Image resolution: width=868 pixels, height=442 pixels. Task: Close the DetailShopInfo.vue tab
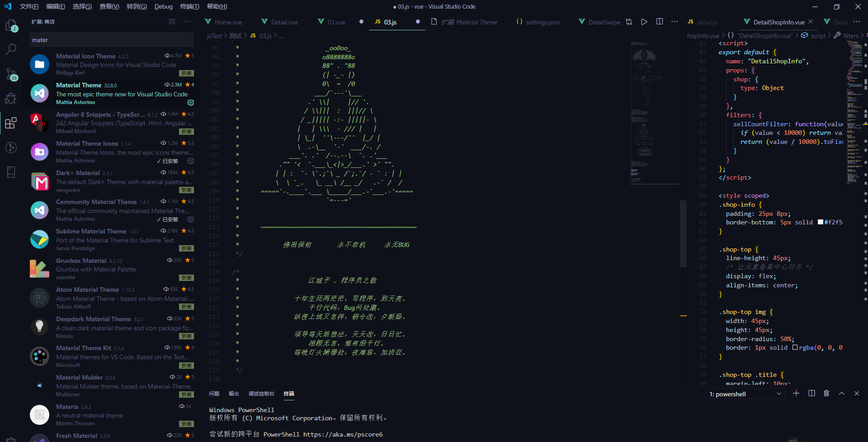811,22
